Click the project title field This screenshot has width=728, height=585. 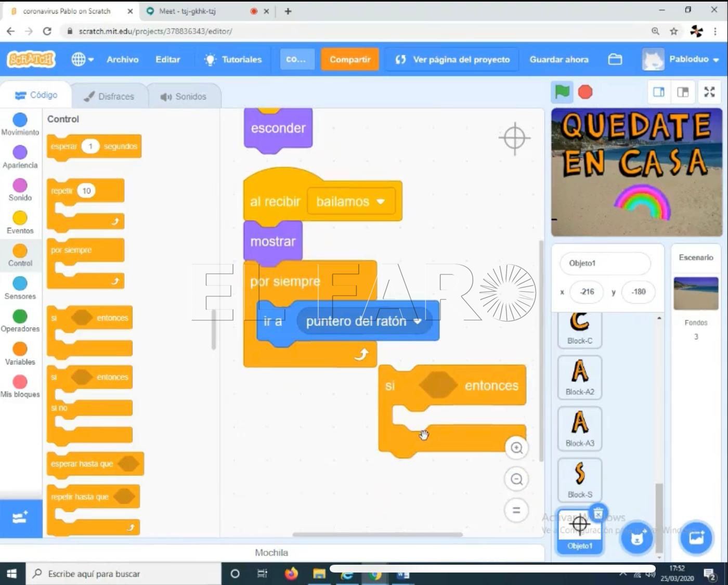(x=297, y=59)
